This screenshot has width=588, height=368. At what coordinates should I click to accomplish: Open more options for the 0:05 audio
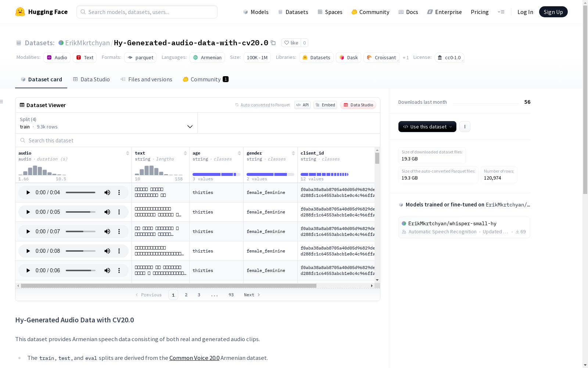tap(119, 212)
